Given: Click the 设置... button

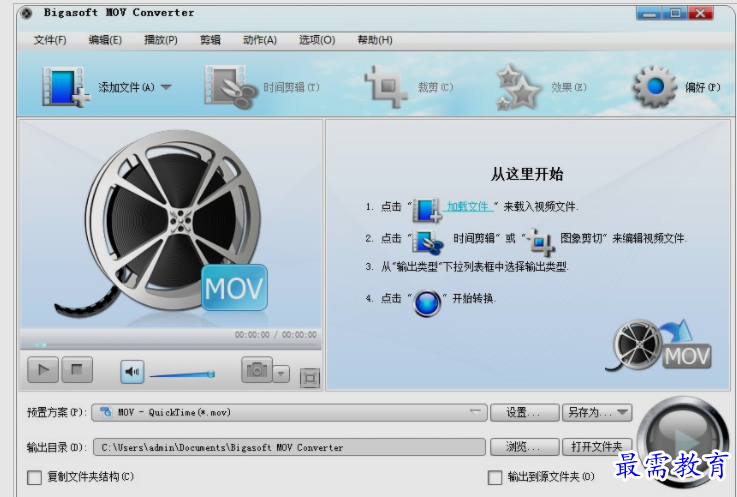Looking at the screenshot, I should click(525, 412).
